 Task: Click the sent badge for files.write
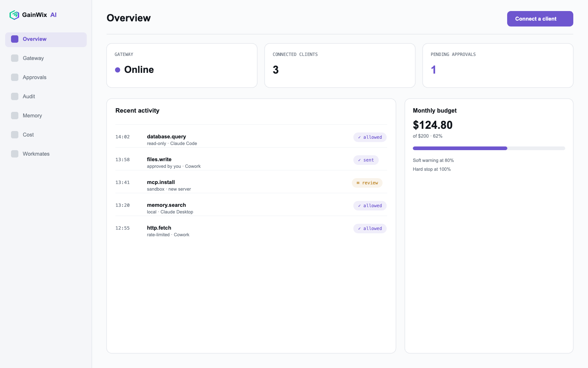pyautogui.click(x=366, y=160)
